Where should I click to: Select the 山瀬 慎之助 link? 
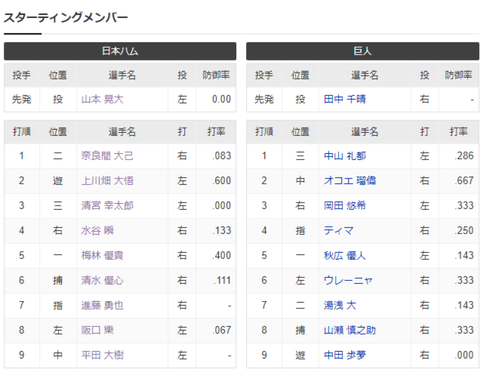click(x=350, y=330)
